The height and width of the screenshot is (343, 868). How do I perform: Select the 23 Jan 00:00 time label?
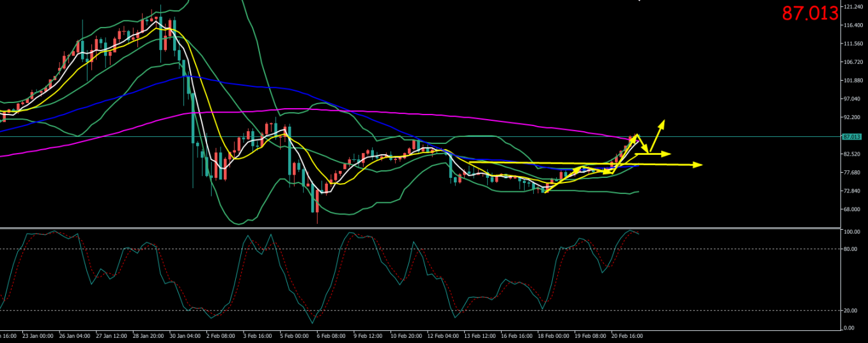pos(37,335)
